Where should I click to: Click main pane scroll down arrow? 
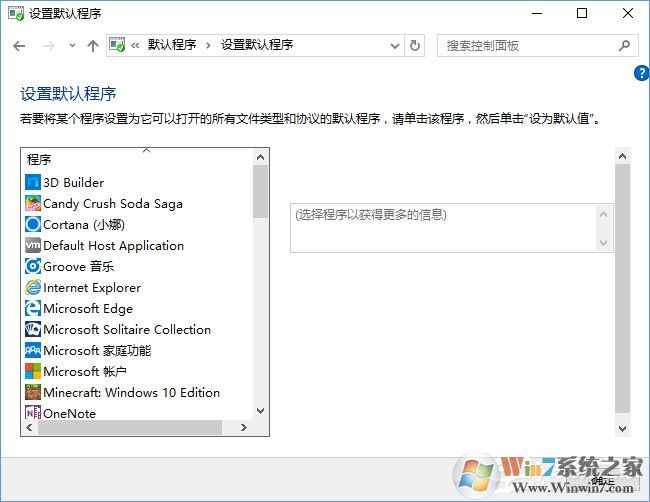pos(622,429)
